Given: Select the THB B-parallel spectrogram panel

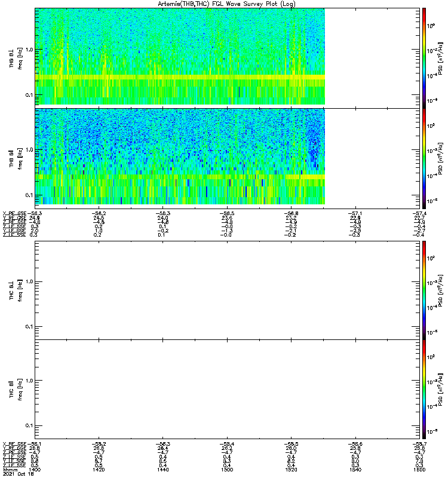Looking at the screenshot, I should click(227, 158).
